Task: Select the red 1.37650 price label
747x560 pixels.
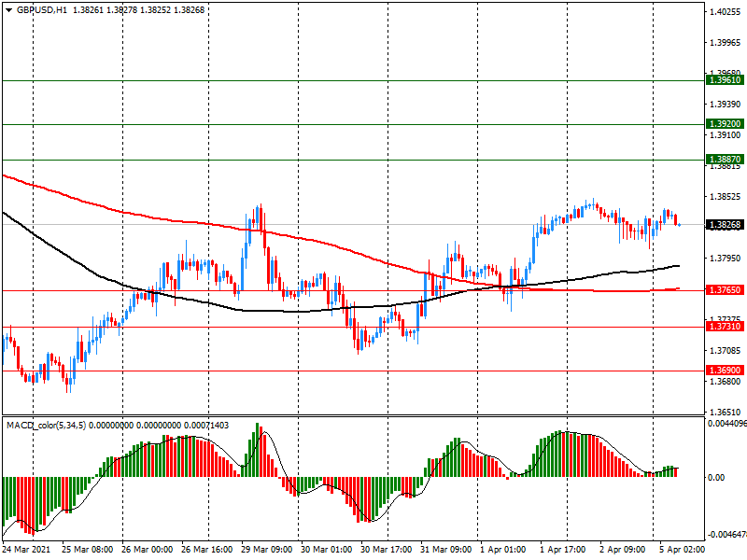Action: coord(724,291)
